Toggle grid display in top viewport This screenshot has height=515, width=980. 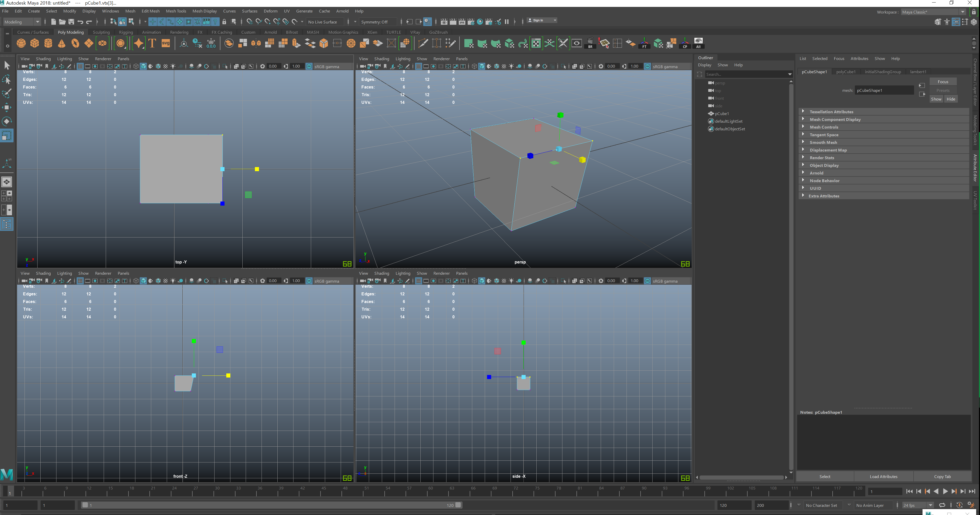click(80, 67)
